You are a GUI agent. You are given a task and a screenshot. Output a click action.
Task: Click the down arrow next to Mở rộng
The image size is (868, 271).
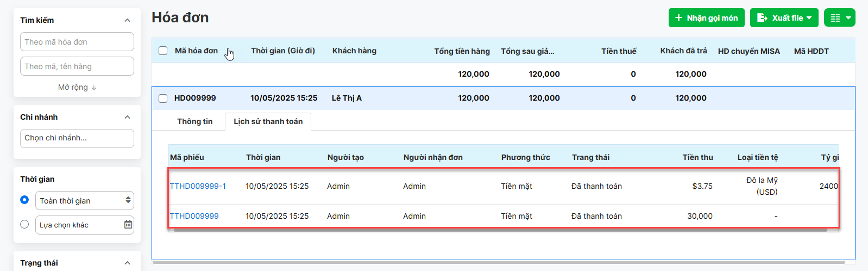pyautogui.click(x=94, y=88)
